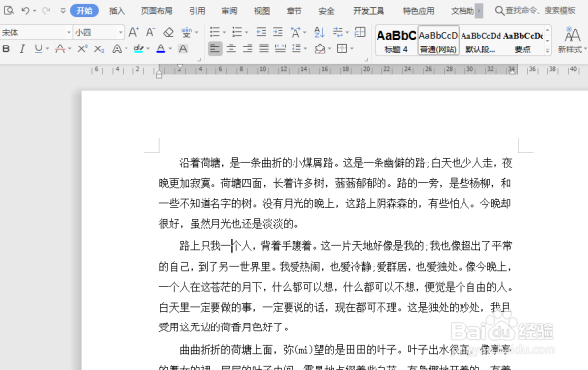The width and height of the screenshot is (588, 370).
Task: Toggle bold formatting
Action: pos(6,48)
